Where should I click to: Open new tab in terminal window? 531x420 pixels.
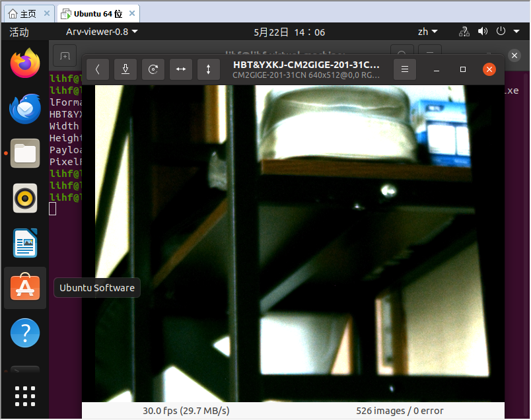coord(65,56)
